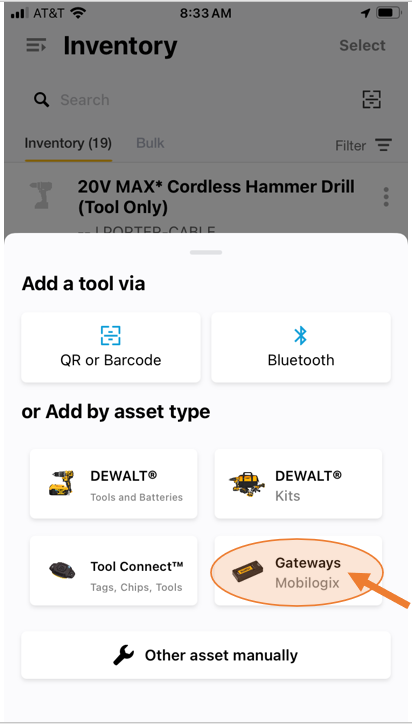Switch to the Bulk tab
Image resolution: width=412 pixels, height=724 pixels.
coord(150,143)
